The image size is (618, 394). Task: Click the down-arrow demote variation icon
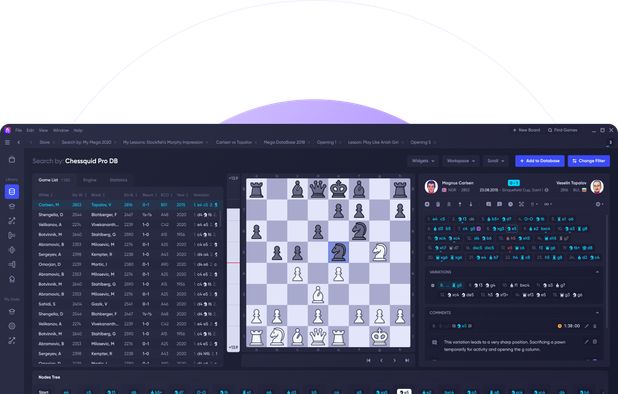tap(471, 204)
